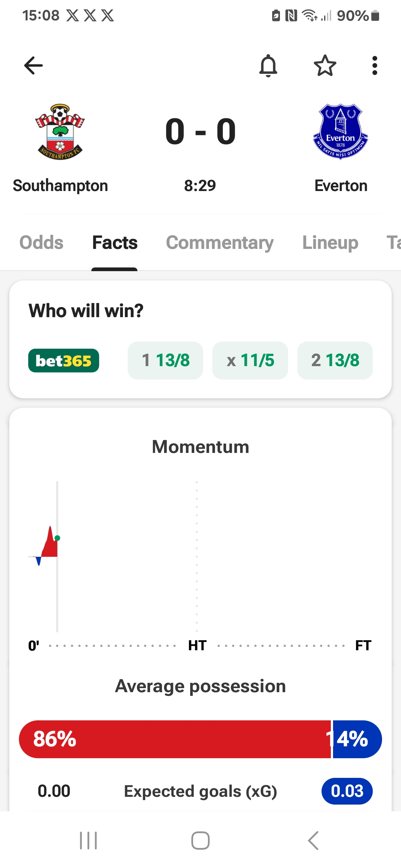Open the three-dot overflow menu

coord(375,66)
